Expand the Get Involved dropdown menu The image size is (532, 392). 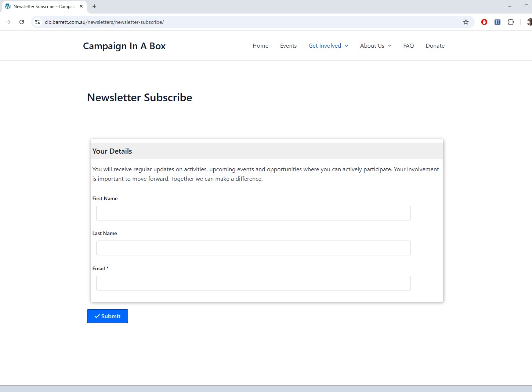coord(328,46)
